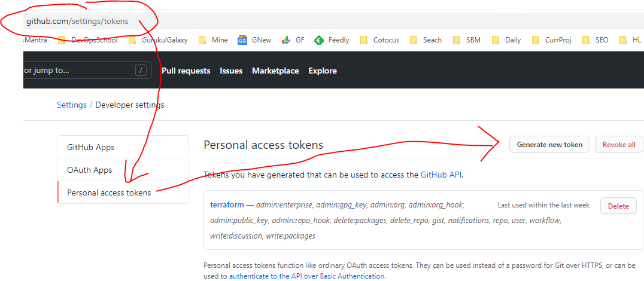Open the terraform token link
This screenshot has height=281, width=644.
pos(227,204)
